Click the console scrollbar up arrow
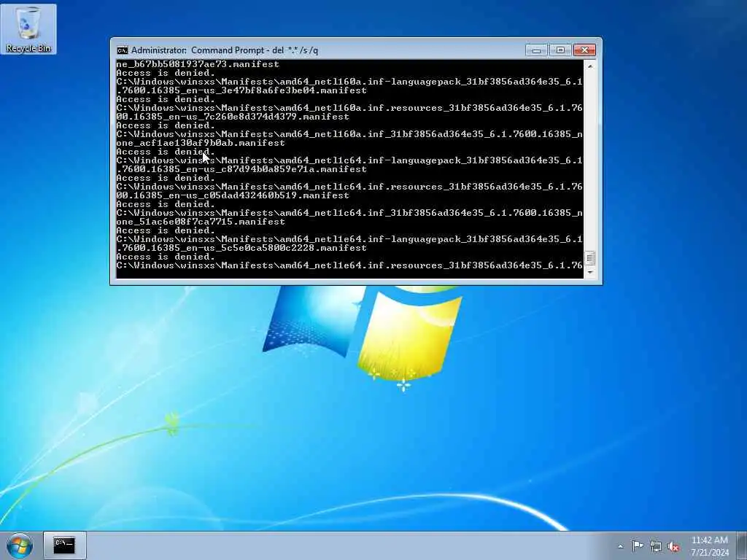The height and width of the screenshot is (560, 747). click(x=589, y=66)
